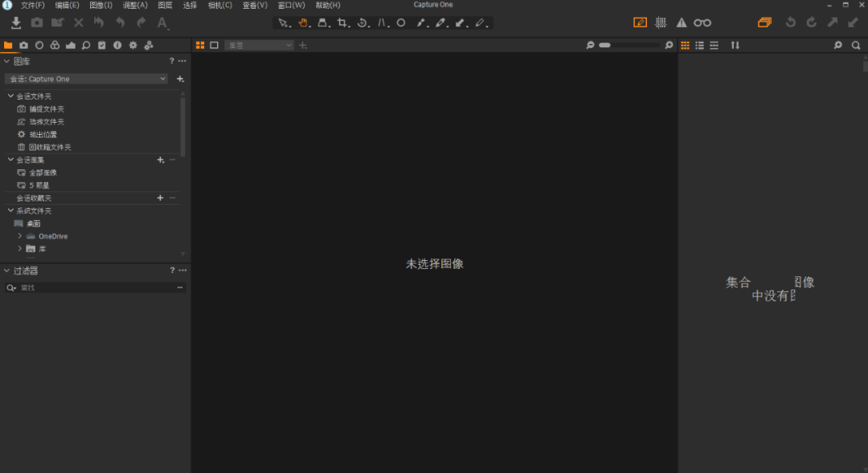Image resolution: width=868 pixels, height=473 pixels.
Task: Toggle the orange annotations display icon
Action: [x=640, y=22]
